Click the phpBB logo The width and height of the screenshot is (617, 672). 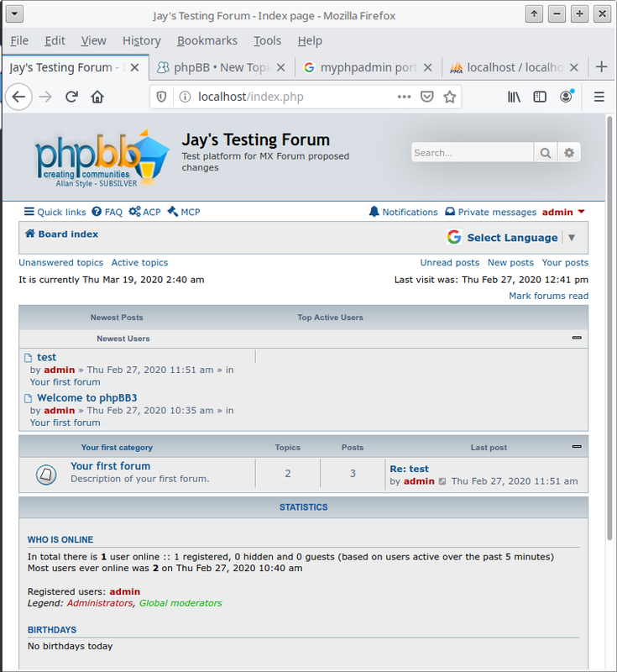pos(102,158)
